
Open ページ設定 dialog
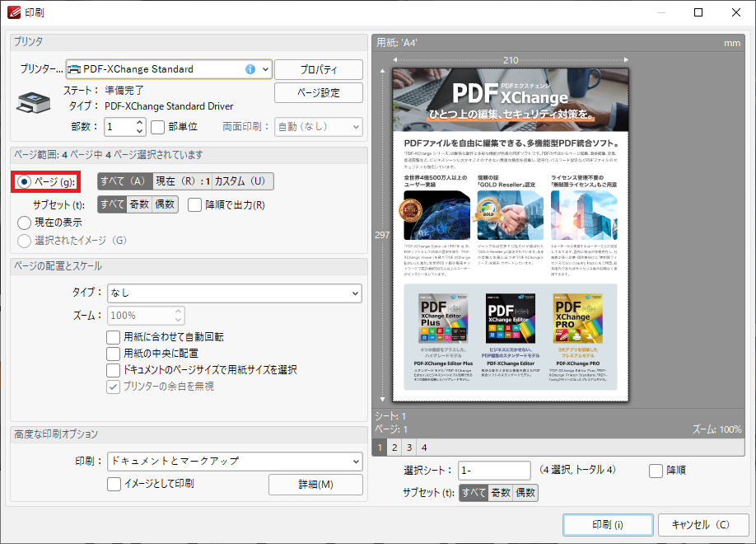pos(319,92)
